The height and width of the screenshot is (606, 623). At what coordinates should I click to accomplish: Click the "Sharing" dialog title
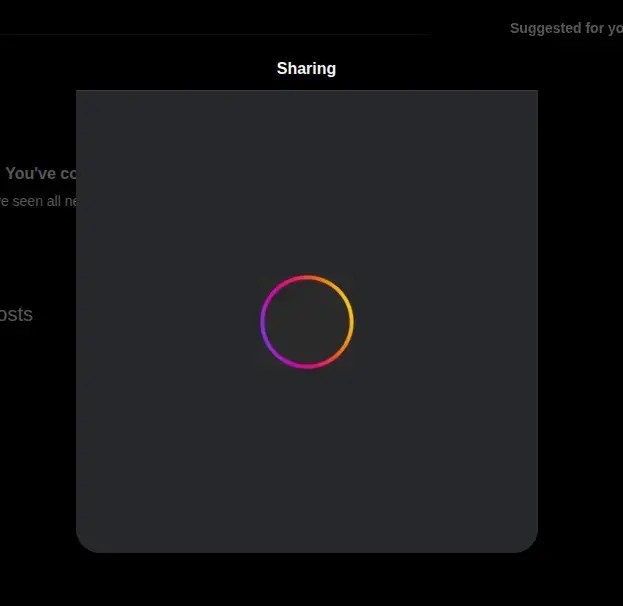tap(306, 68)
